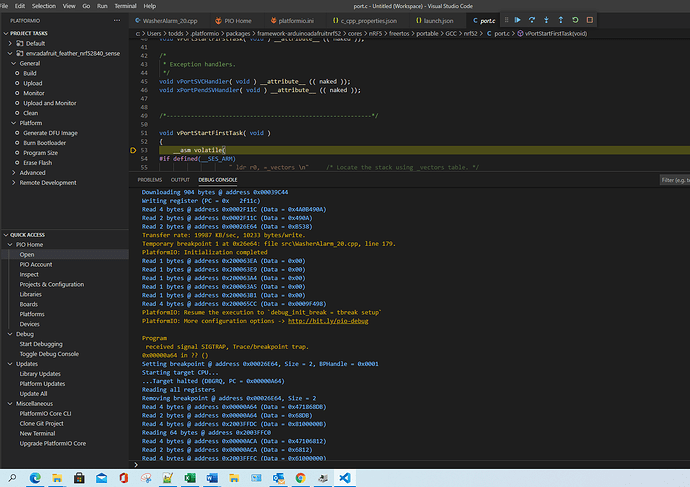Collapse envadafruit_feather_nrf52840_sense node
Viewport: 690px width, 487px height.
[10, 54]
